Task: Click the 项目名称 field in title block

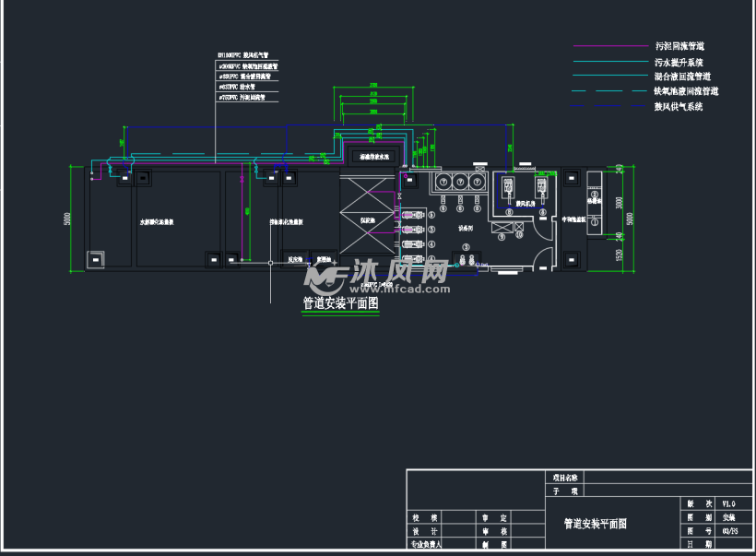Action: (x=565, y=478)
